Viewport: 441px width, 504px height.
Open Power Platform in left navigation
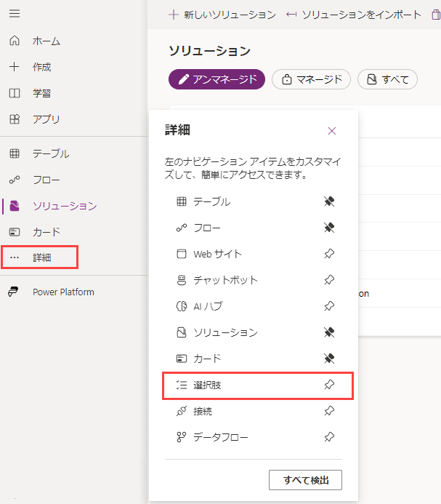click(x=63, y=292)
